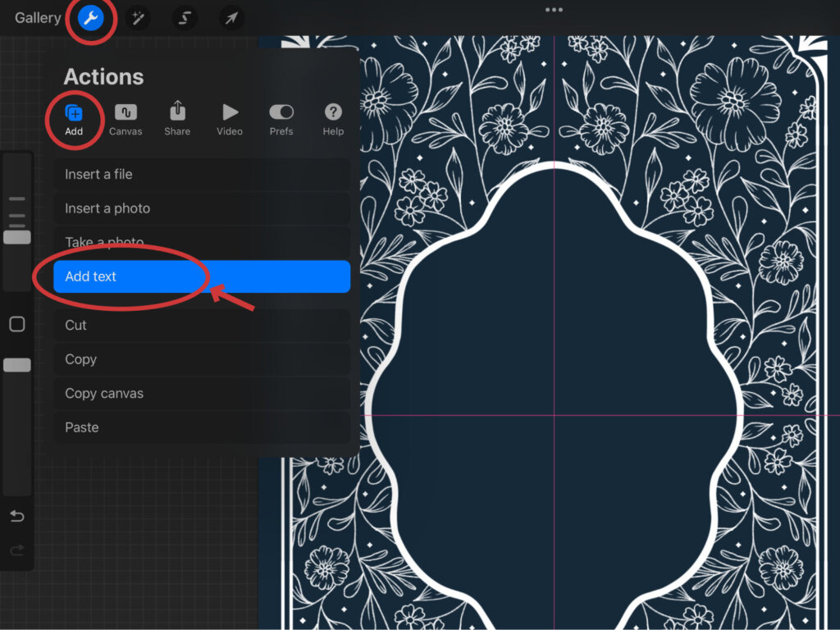Image resolution: width=840 pixels, height=630 pixels.
Task: Tap the Redo arrow in the sidebar
Action: click(17, 550)
